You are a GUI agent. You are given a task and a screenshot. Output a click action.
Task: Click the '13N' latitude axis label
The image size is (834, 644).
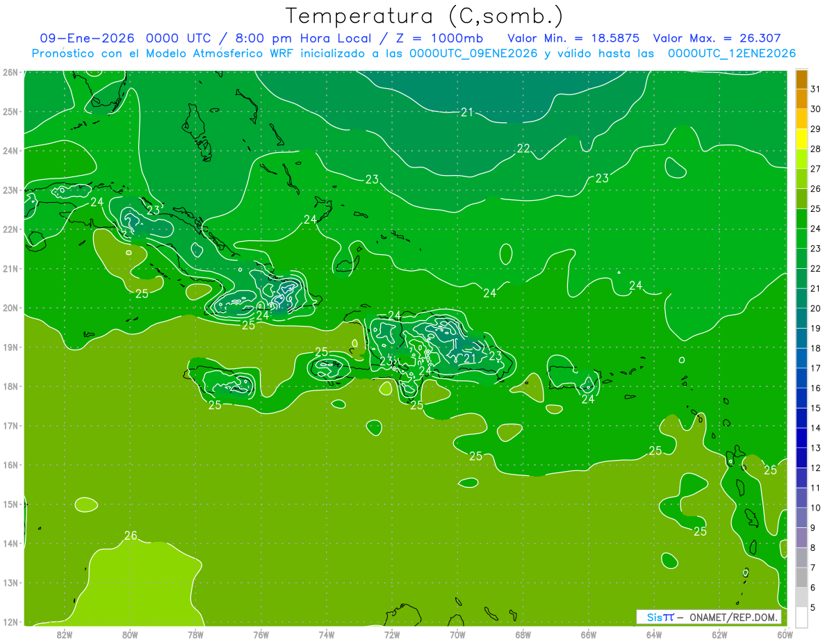tap(10, 583)
